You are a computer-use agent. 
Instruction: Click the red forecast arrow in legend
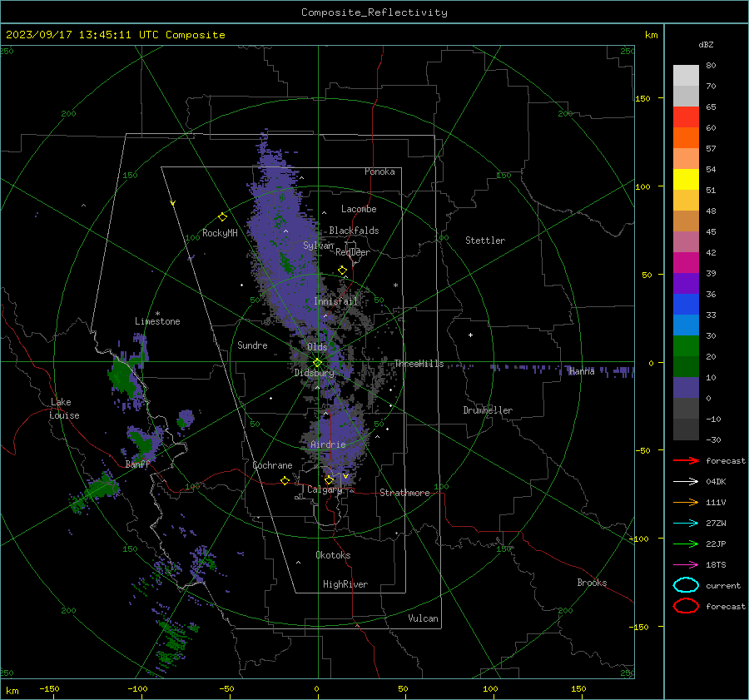coord(686,460)
